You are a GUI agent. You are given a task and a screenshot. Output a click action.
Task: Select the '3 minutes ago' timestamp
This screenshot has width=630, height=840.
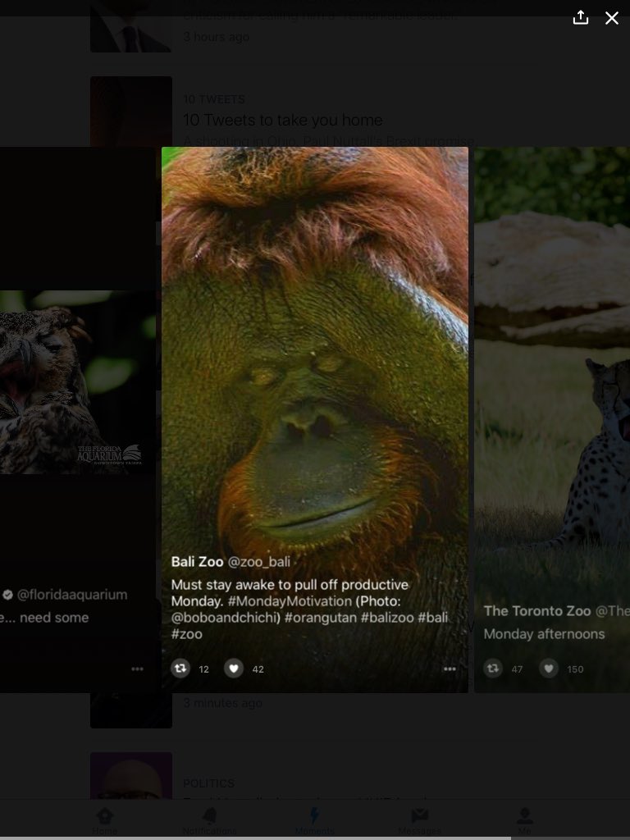point(223,703)
